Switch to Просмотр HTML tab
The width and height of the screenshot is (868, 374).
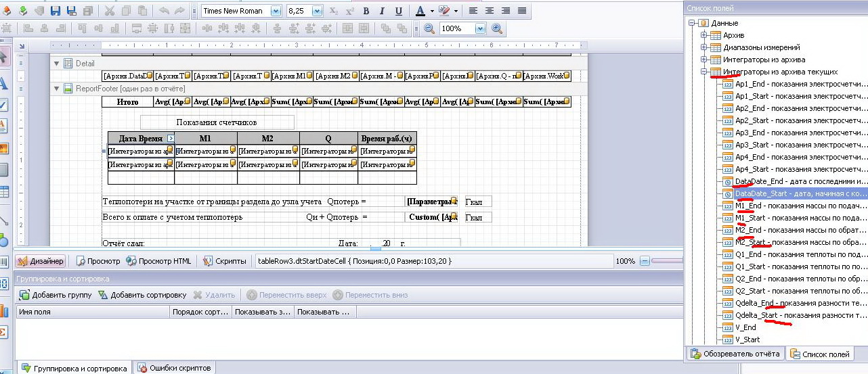click(159, 261)
